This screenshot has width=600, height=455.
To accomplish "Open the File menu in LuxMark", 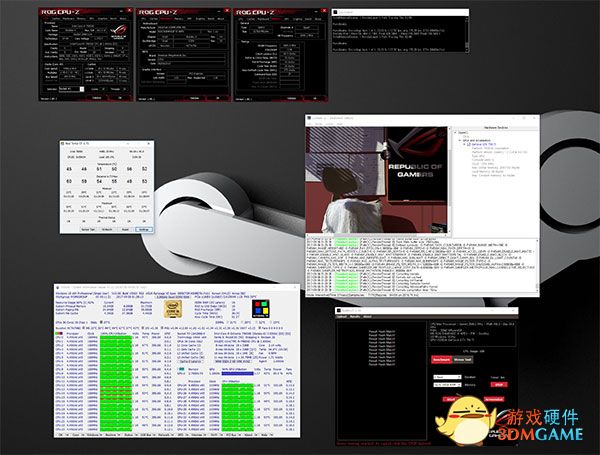I will click(309, 124).
